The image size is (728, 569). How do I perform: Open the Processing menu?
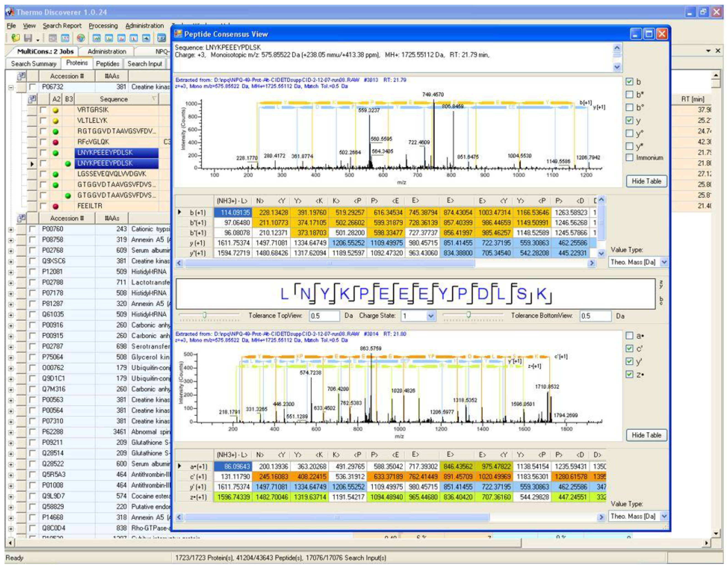coord(103,26)
